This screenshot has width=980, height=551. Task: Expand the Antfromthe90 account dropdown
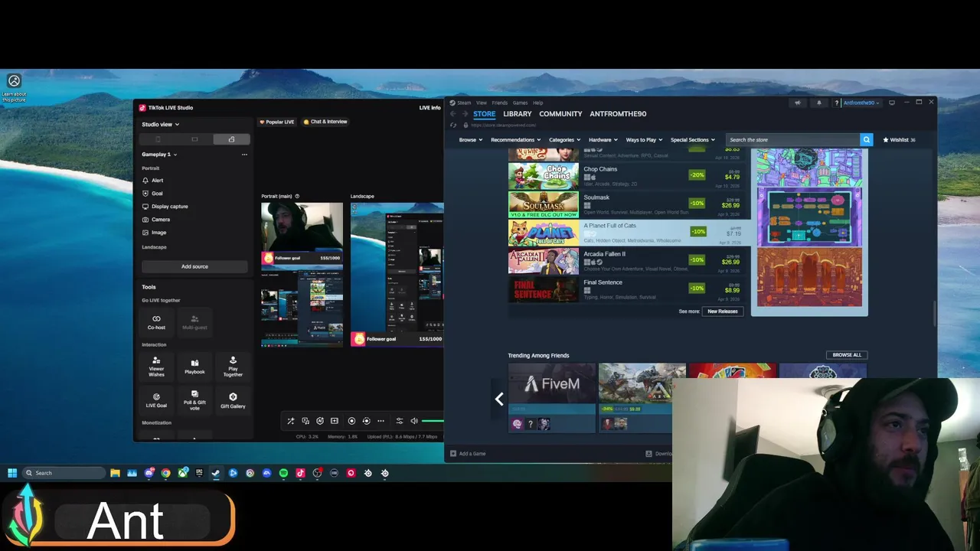861,103
